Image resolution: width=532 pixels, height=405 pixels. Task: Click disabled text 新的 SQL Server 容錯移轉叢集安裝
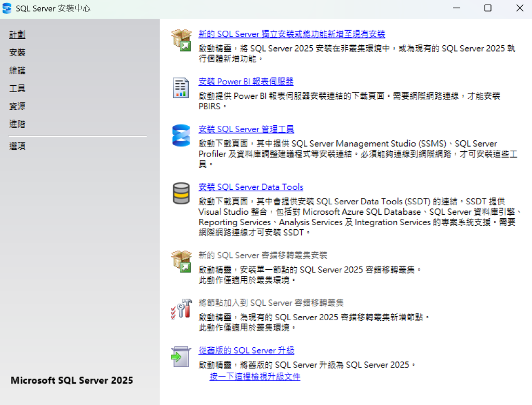pyautogui.click(x=263, y=255)
